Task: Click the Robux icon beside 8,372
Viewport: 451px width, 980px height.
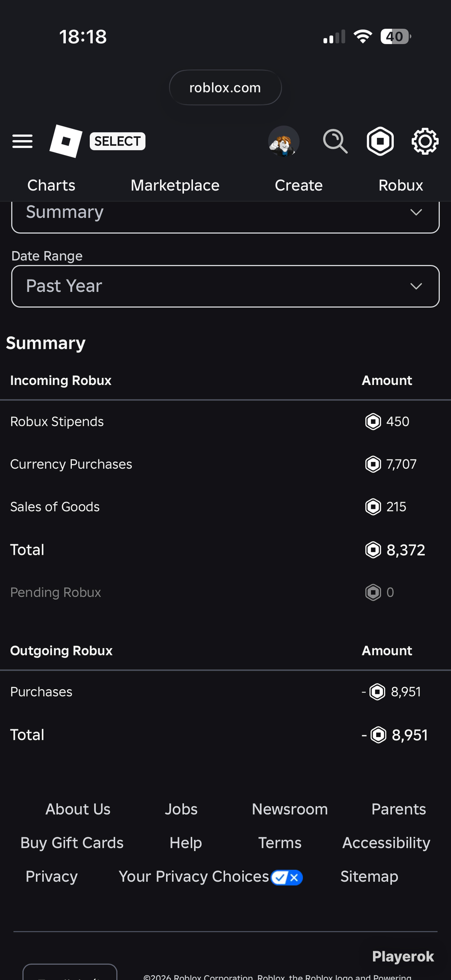Action: [x=373, y=550]
